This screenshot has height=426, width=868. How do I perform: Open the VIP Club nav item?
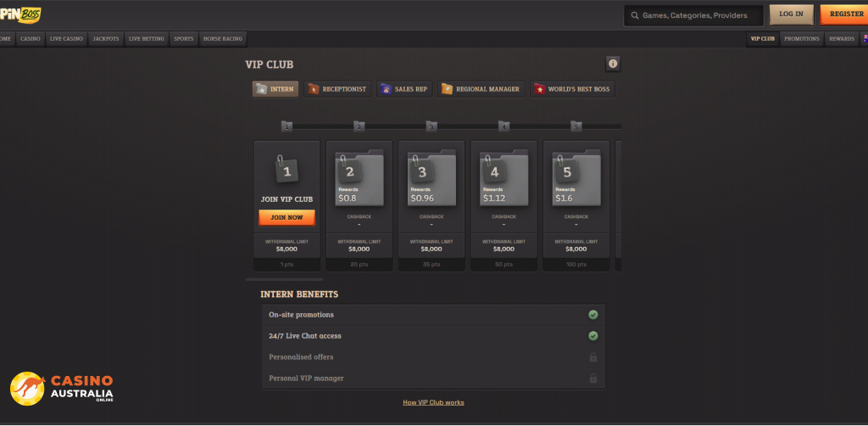click(763, 39)
